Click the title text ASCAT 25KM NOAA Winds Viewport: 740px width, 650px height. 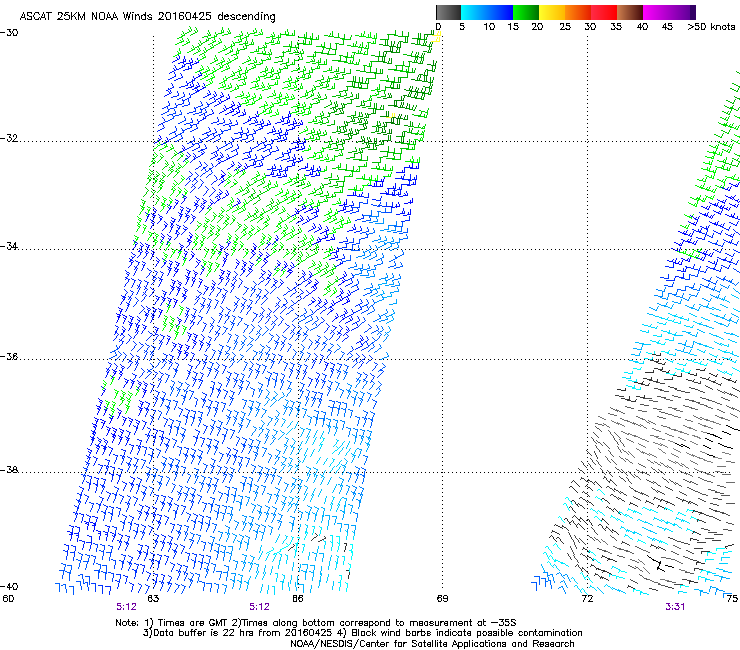87,16
